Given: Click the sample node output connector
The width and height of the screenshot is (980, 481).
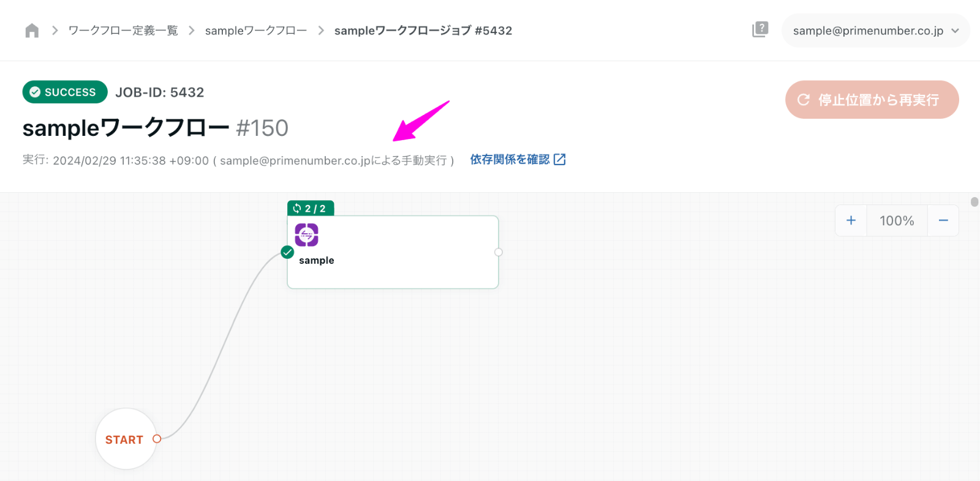Looking at the screenshot, I should coord(499,252).
